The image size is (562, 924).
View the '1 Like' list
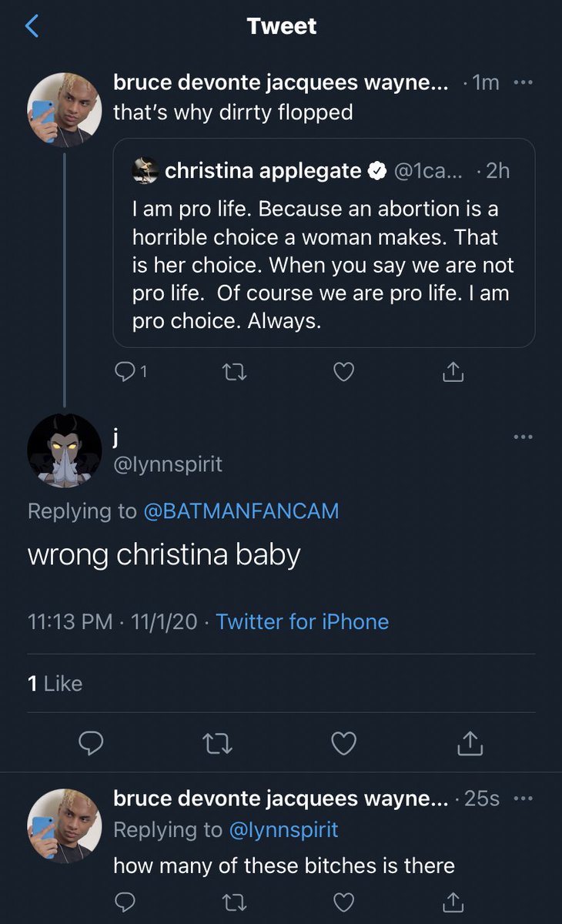[55, 683]
